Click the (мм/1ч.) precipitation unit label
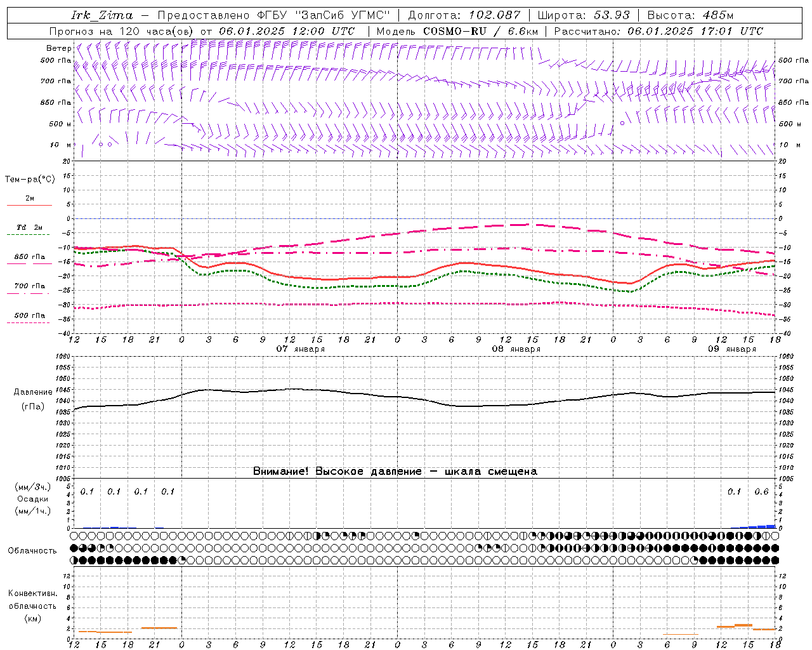The height and width of the screenshot is (650, 812). click(32, 511)
